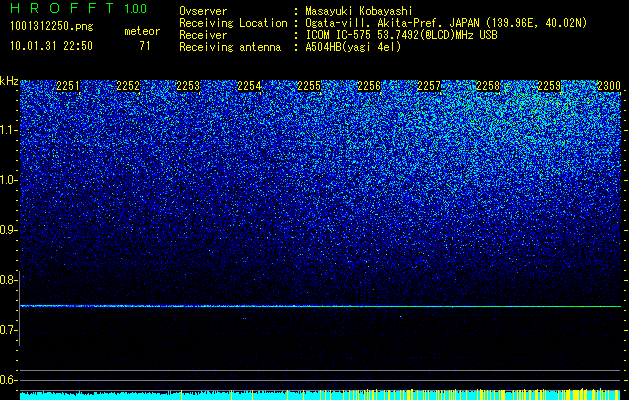Click the Receiving Location label
This screenshot has height=400, width=629.
pos(233,23)
